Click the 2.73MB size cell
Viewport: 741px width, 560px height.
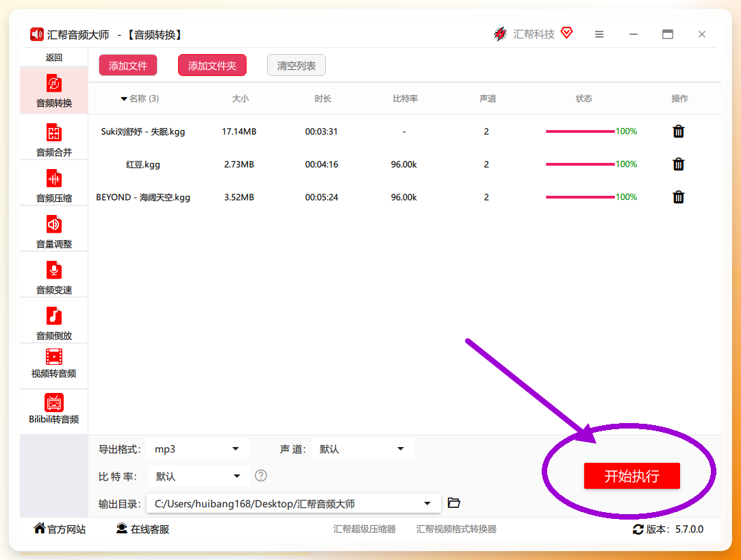[239, 164]
